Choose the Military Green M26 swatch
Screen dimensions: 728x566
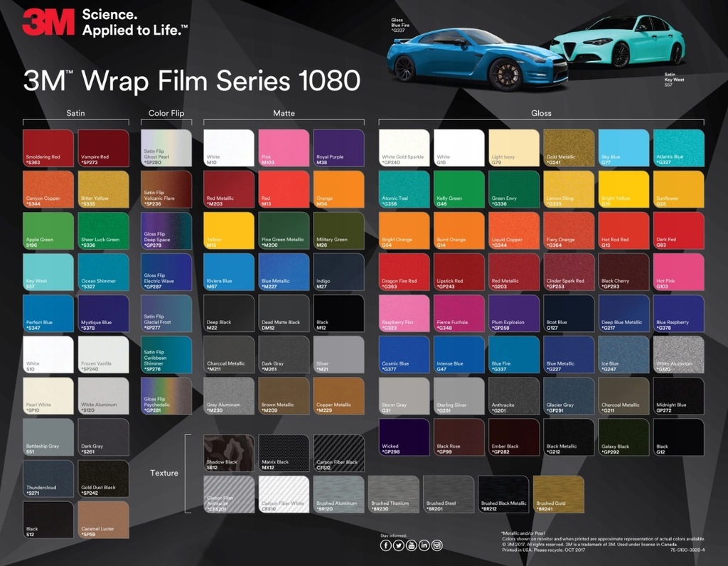point(339,231)
